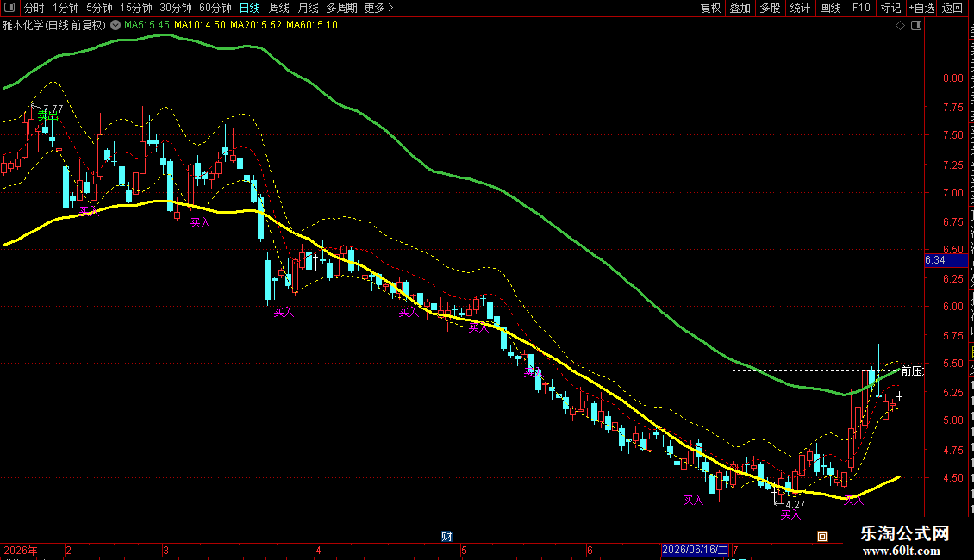Expand the 更多 more periods menu
Viewport: 974px width, 560px height.
point(379,8)
